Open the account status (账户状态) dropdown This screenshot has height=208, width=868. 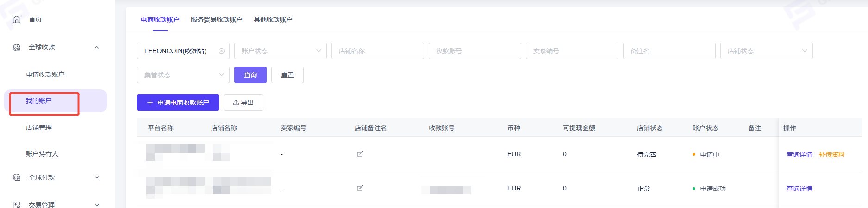point(280,51)
